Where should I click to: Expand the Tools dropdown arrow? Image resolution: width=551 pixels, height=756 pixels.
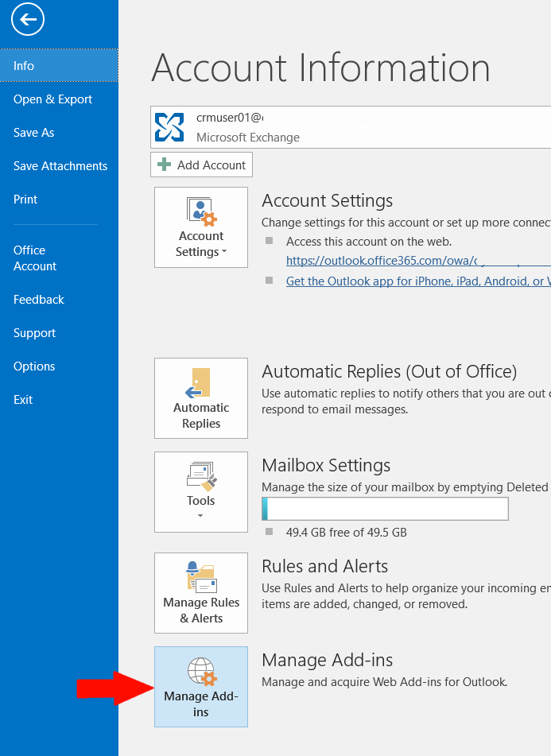click(x=200, y=516)
